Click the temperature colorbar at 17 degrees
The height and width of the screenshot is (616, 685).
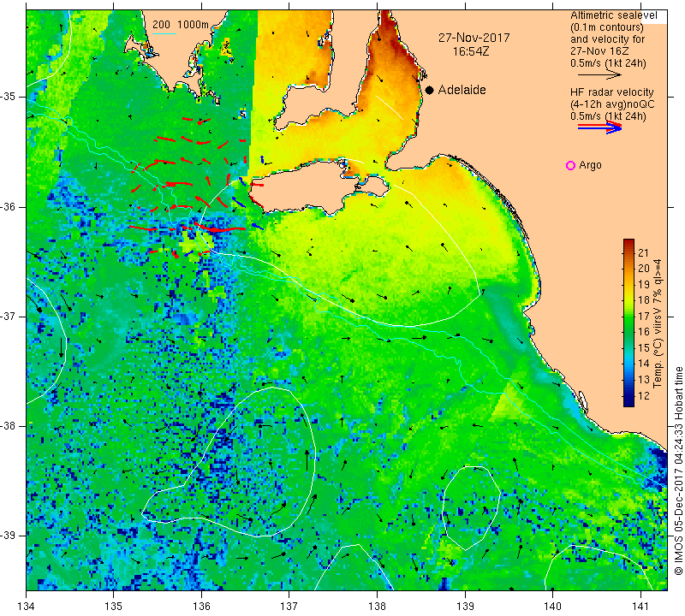click(628, 316)
